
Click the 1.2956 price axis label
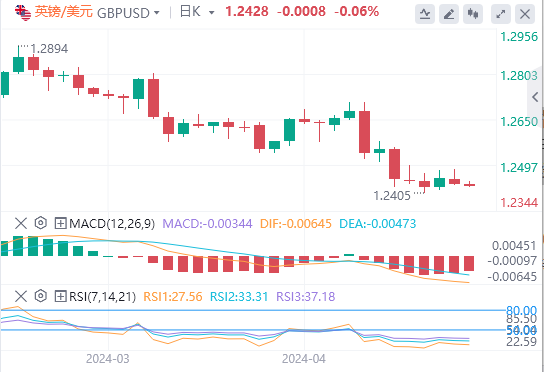coord(519,36)
